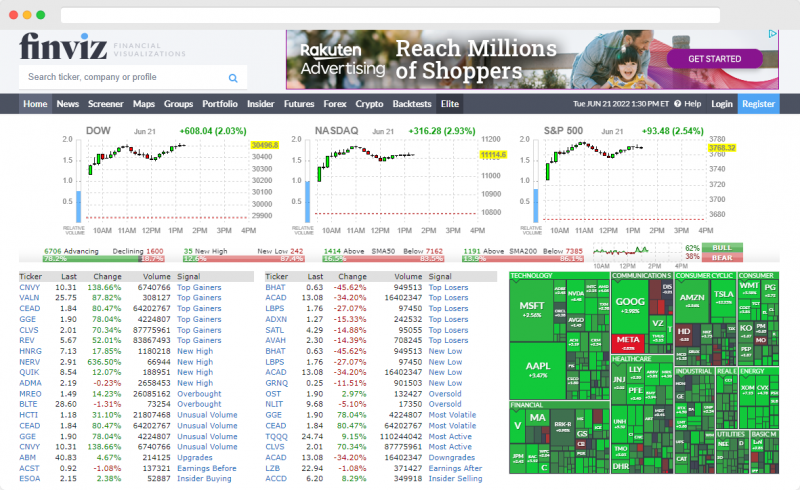Screen dimensions: 800x490
Task: Open the finviz logo homepage
Action: point(63,46)
